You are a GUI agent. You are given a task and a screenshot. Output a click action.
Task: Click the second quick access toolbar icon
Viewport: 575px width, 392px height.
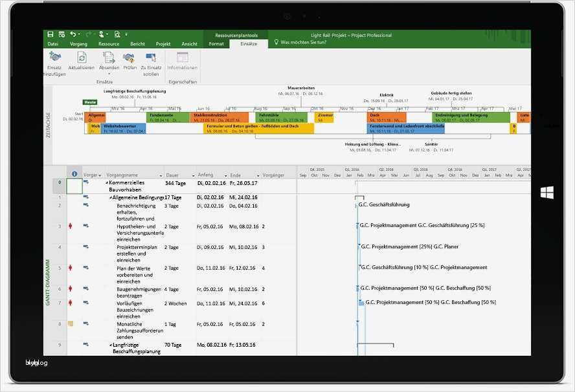[x=62, y=34]
